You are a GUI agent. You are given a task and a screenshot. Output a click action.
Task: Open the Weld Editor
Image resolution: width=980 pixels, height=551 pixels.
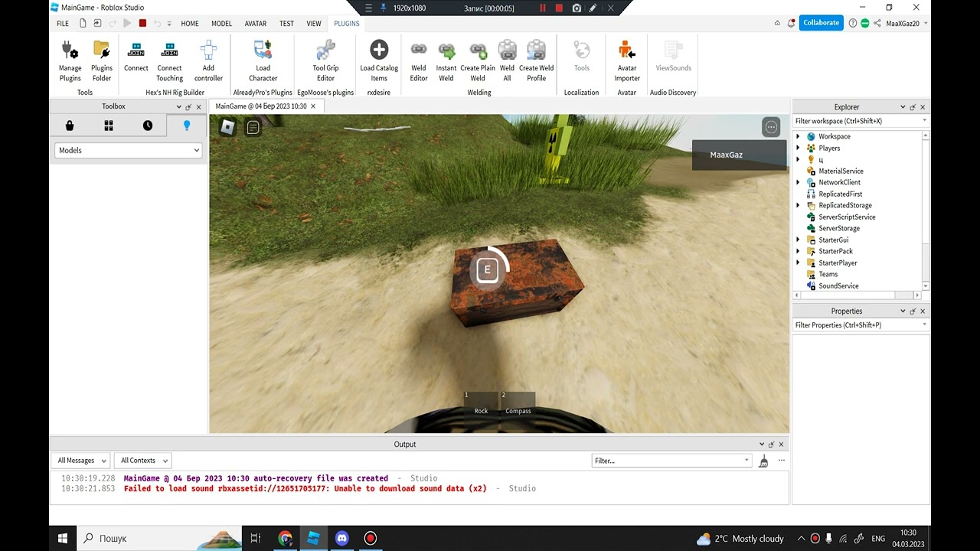point(419,61)
